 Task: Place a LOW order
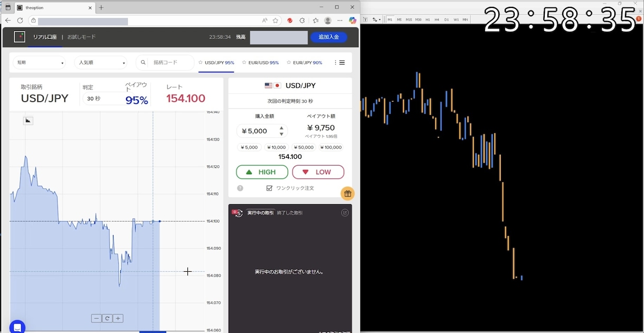coord(318,172)
